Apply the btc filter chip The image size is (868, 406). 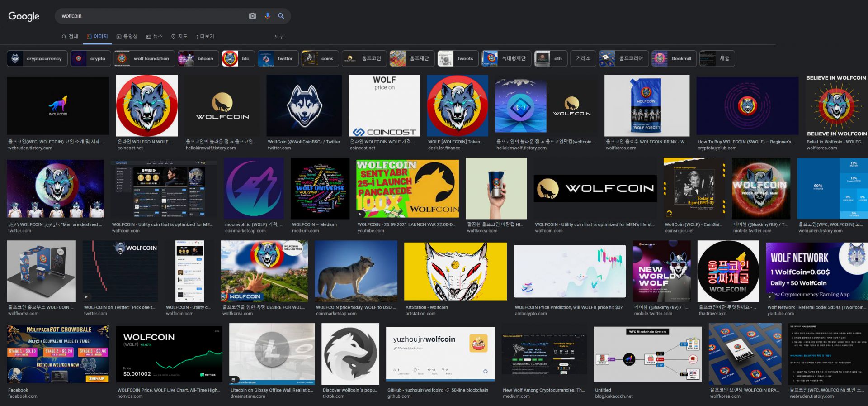[x=238, y=58]
